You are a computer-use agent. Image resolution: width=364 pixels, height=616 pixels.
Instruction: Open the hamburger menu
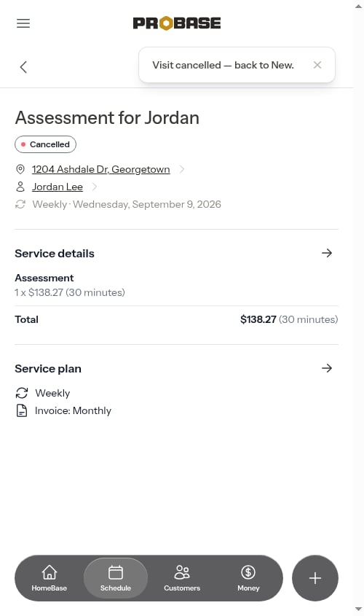click(x=23, y=23)
